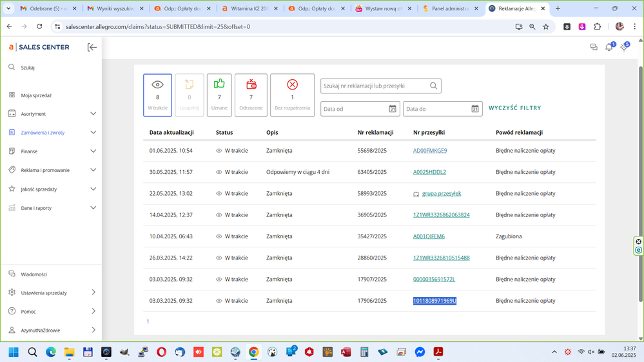Screen dimensions: 644x362
Task: Open Opera browser from taskbar
Action: tap(161, 352)
